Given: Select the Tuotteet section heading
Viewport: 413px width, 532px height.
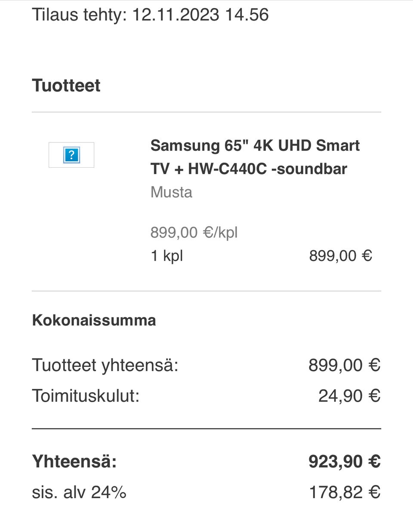Looking at the screenshot, I should pos(66,86).
